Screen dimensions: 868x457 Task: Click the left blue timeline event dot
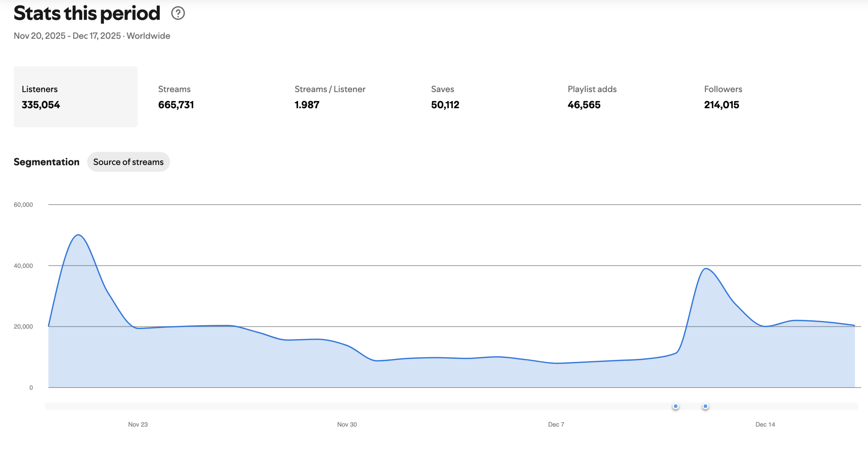coord(675,406)
